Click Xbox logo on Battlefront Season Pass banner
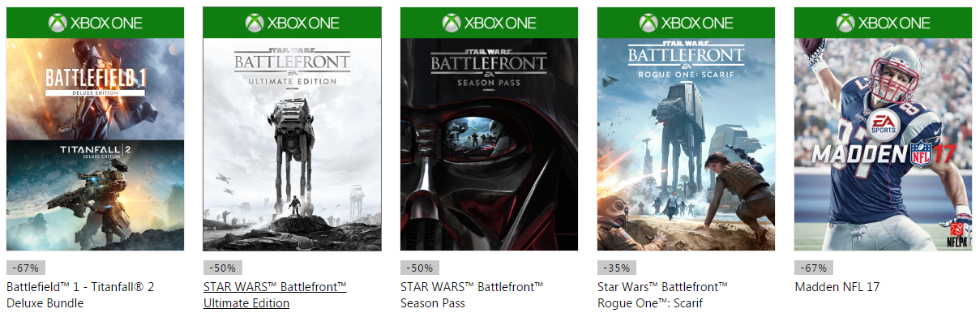 (451, 23)
